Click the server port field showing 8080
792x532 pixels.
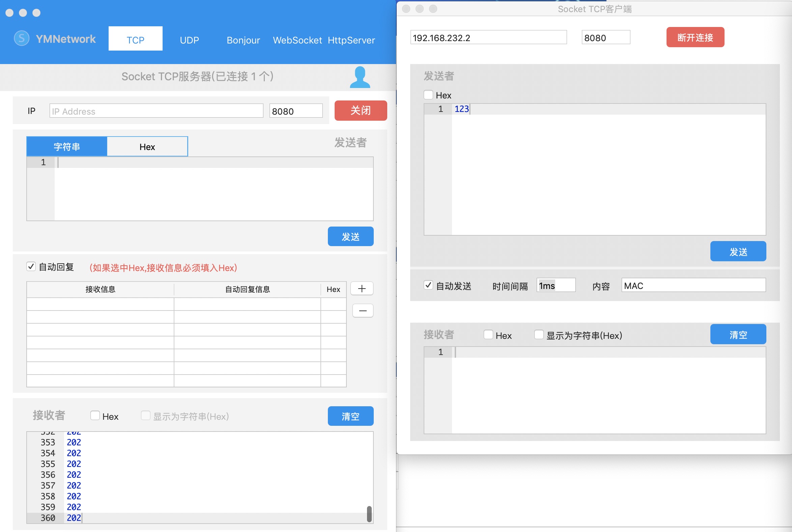(296, 111)
